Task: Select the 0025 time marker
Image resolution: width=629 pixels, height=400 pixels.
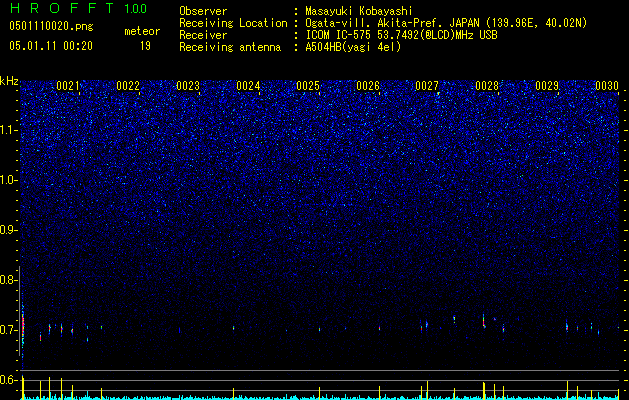Action: [308, 86]
